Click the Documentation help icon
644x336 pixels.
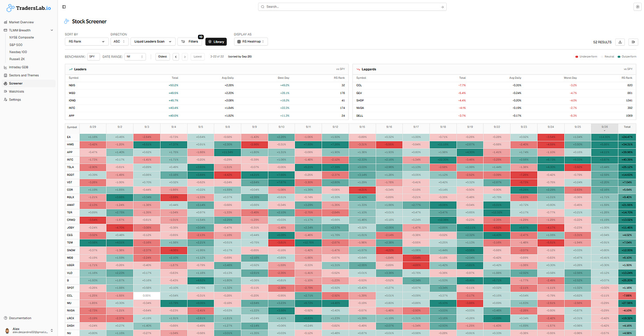5,318
